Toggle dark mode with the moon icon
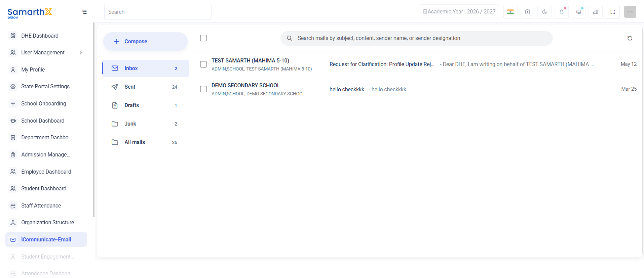This screenshot has width=644, height=278. (544, 12)
